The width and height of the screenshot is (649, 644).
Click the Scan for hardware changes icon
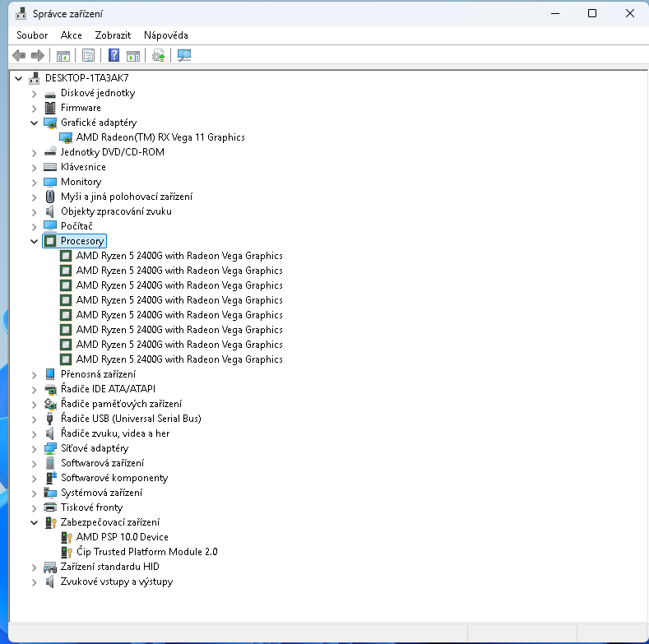(183, 55)
